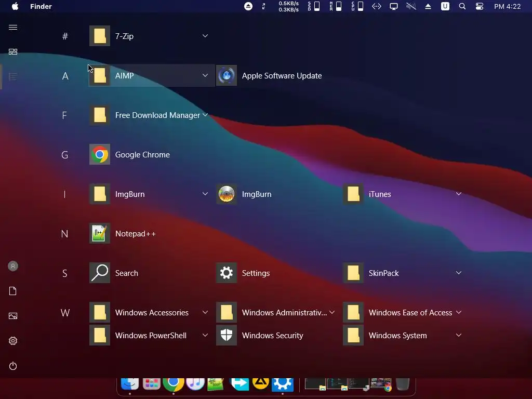Screen dimensions: 532x399
Task: Expand the Windows Ease of Access chevron
Action: [x=459, y=312]
